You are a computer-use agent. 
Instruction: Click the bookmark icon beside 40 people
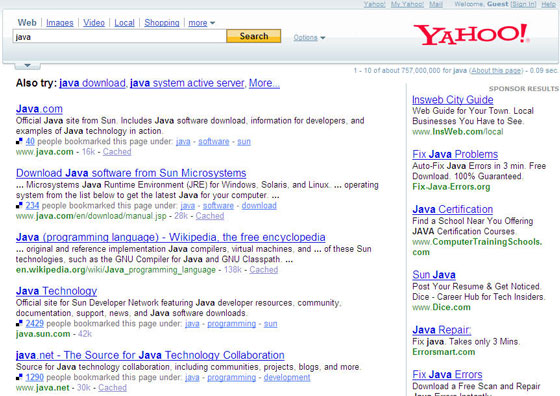click(x=19, y=142)
